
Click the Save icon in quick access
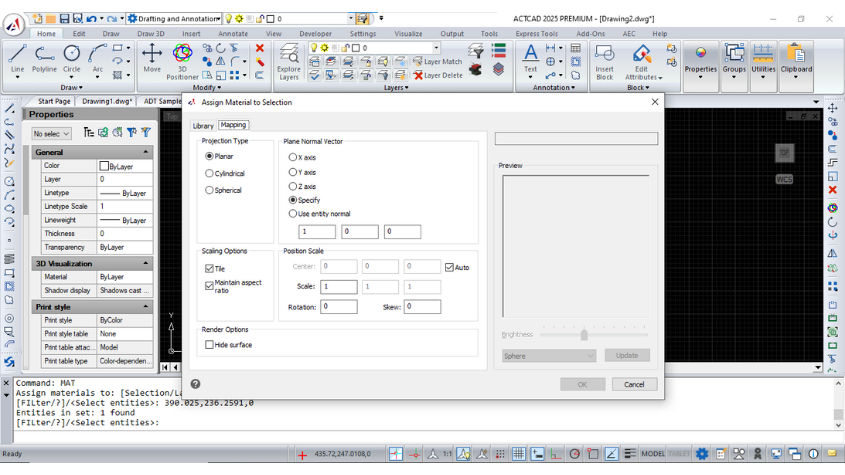[x=64, y=19]
